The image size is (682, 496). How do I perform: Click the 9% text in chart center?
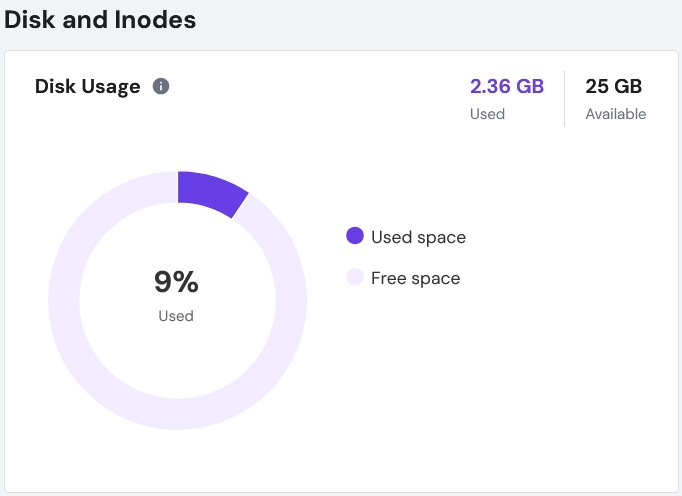(x=176, y=283)
